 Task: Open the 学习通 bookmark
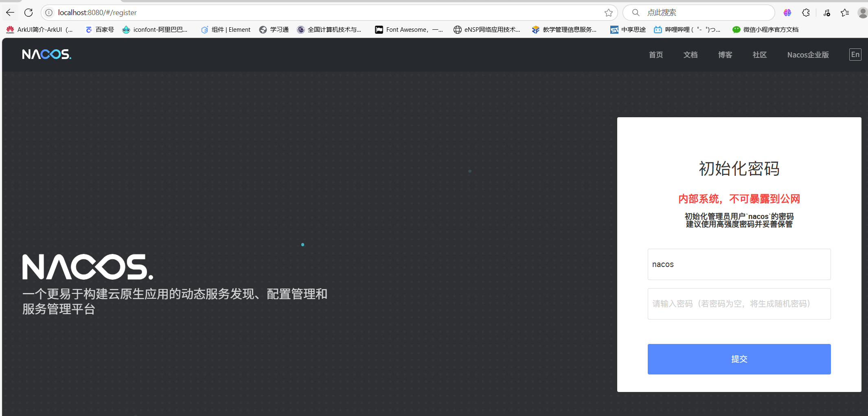274,29
